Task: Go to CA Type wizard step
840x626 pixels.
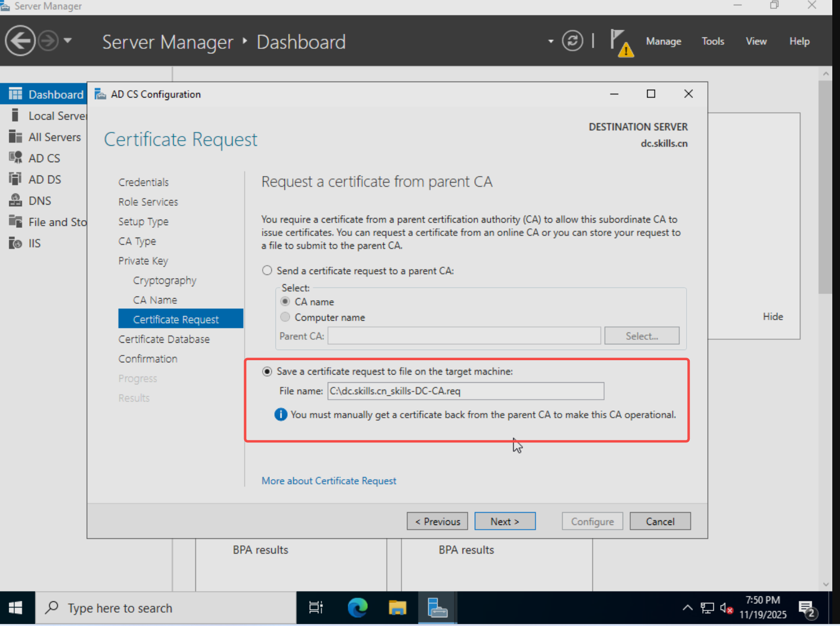Action: point(137,241)
